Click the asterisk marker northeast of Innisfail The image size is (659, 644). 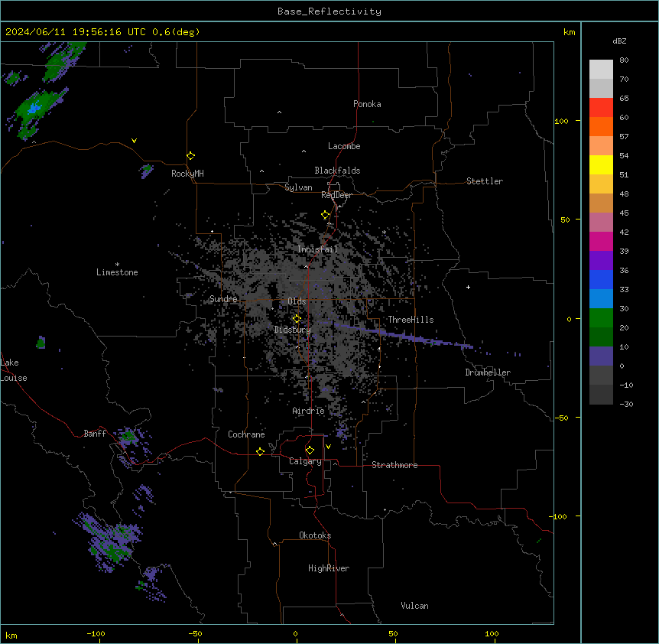click(384, 233)
